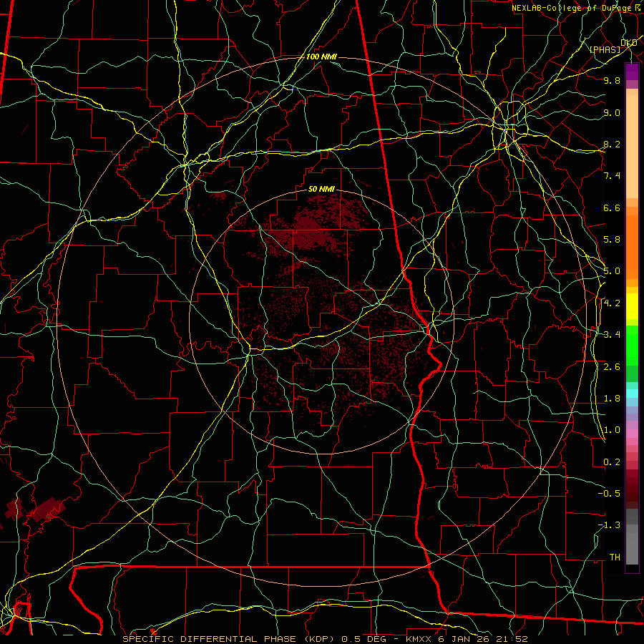The width and height of the screenshot is (644, 644).
Task: Pick the cyan color bar segment beside 1.8
Action: pos(632,394)
